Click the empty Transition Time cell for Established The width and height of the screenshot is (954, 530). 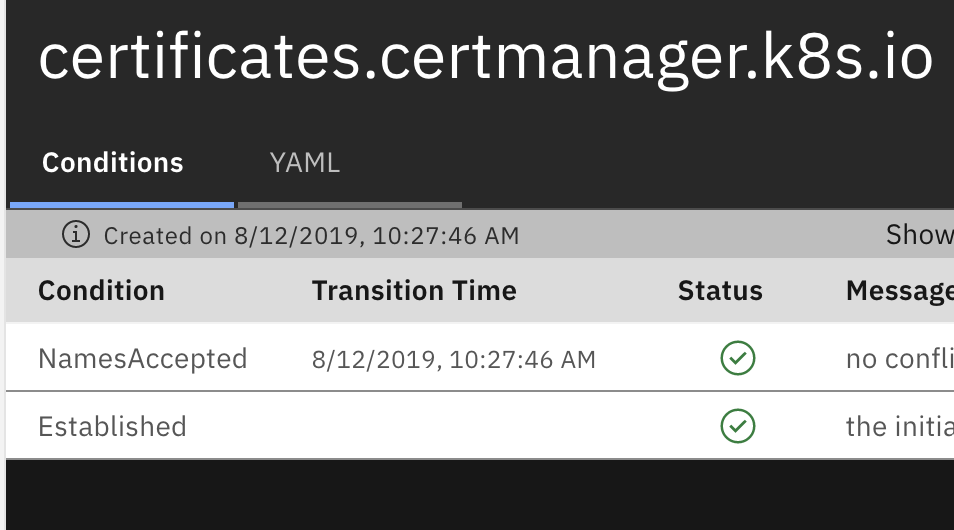453,426
